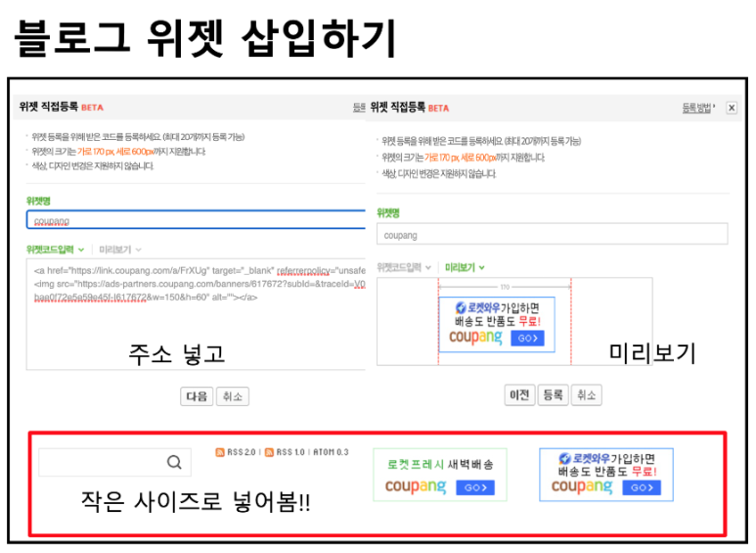
Task: Click the 작은 사이즈로 넣어봄!! caption
Action: 196,501
